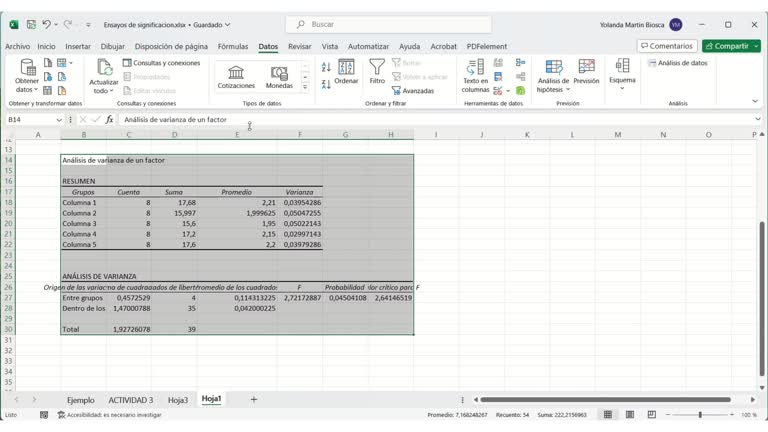Screen dimensions: 768x432
Task: Select the ACTIVIDAD 3 sheet tab
Action: point(131,400)
